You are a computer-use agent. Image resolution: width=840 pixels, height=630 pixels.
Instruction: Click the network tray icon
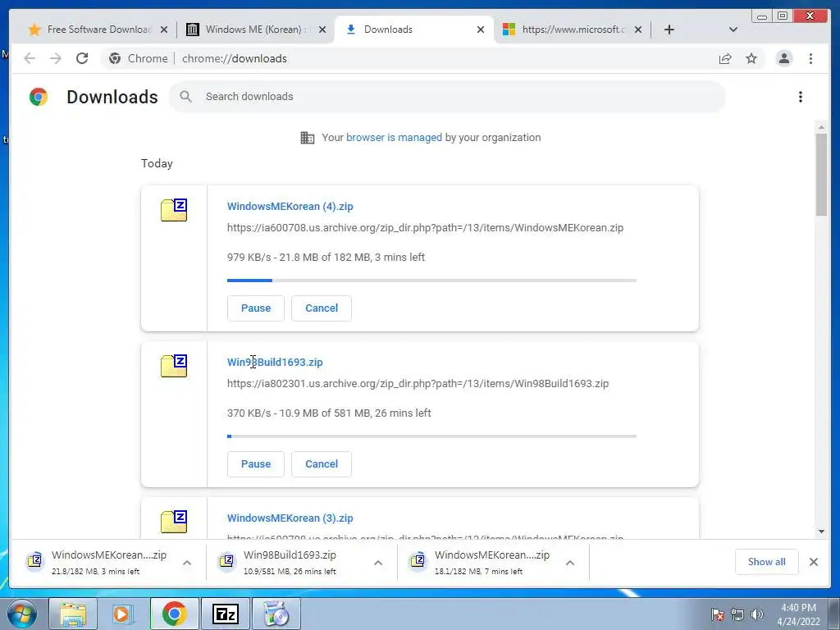tap(737, 614)
